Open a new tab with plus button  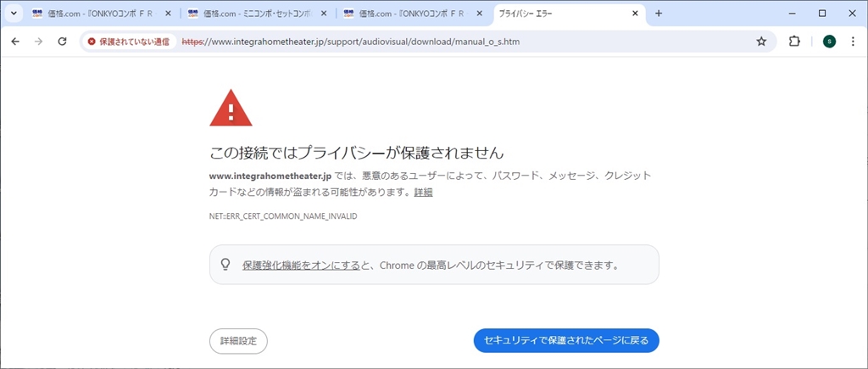pyautogui.click(x=658, y=14)
